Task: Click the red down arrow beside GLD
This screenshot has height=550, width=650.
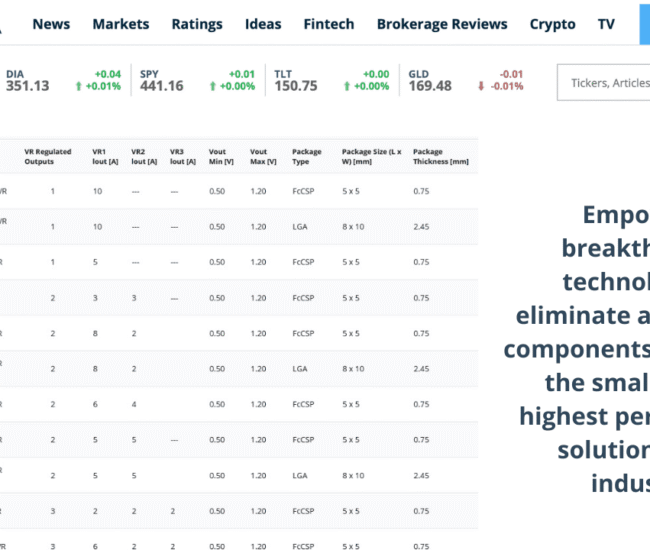Action: click(x=481, y=86)
